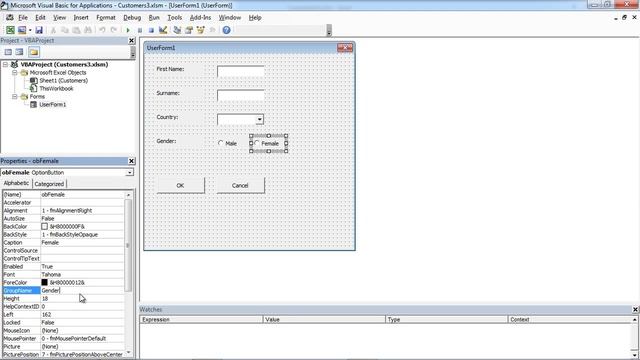Click the OK button on UserForm1
Image resolution: width=640 pixels, height=360 pixels.
click(x=180, y=185)
